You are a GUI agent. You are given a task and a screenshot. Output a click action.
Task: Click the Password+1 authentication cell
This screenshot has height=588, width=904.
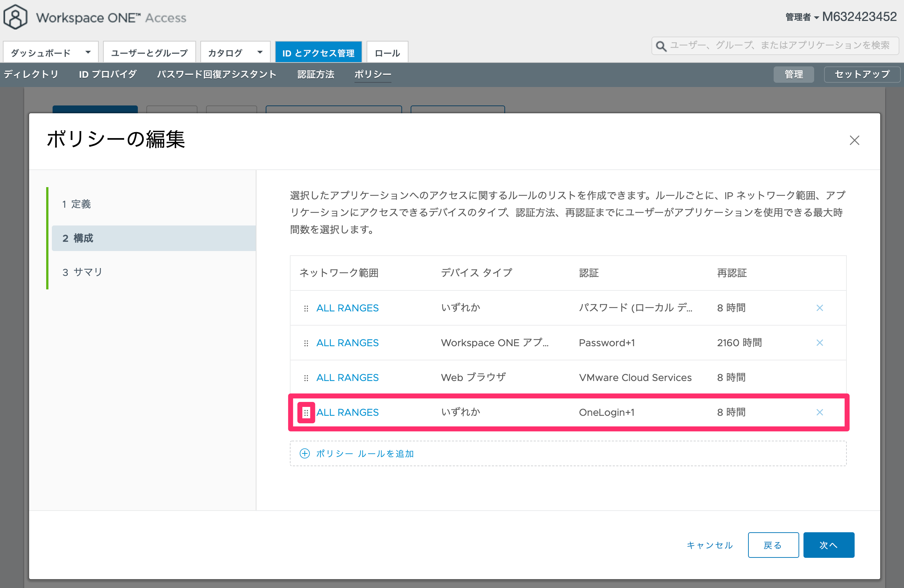(x=607, y=343)
